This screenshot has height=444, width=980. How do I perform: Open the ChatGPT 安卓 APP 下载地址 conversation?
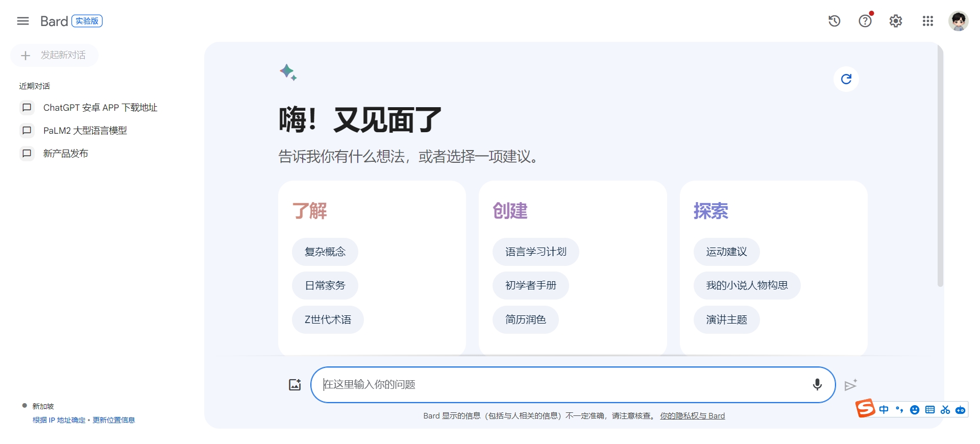100,108
